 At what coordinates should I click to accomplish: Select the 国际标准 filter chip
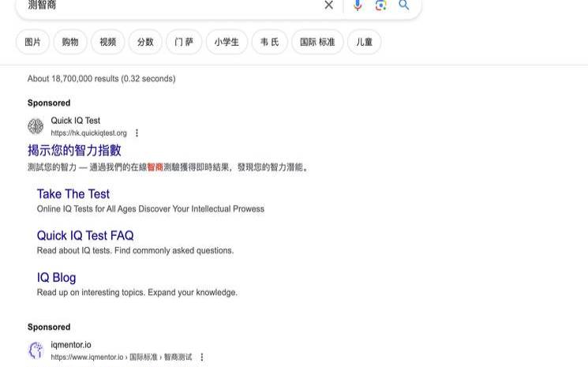pyautogui.click(x=317, y=42)
